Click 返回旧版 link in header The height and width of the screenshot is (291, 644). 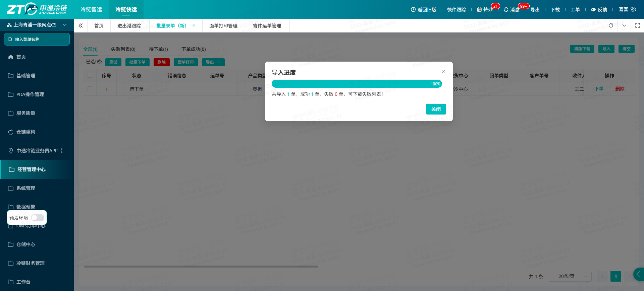(424, 9)
